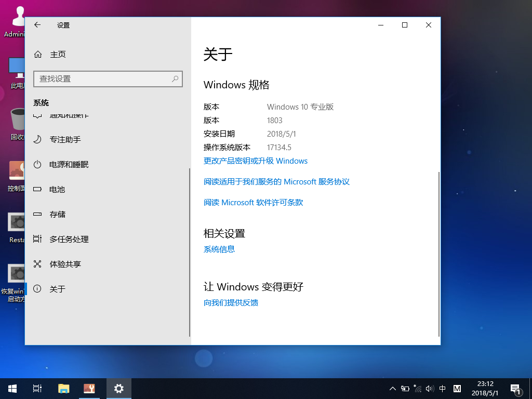The width and height of the screenshot is (532, 399).
Task: Open 存储 storage settings
Action: point(57,215)
